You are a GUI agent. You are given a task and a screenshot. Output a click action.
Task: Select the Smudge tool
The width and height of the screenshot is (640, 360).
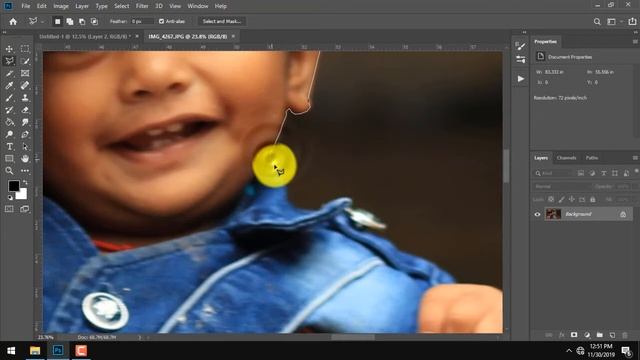pyautogui.click(x=25, y=122)
